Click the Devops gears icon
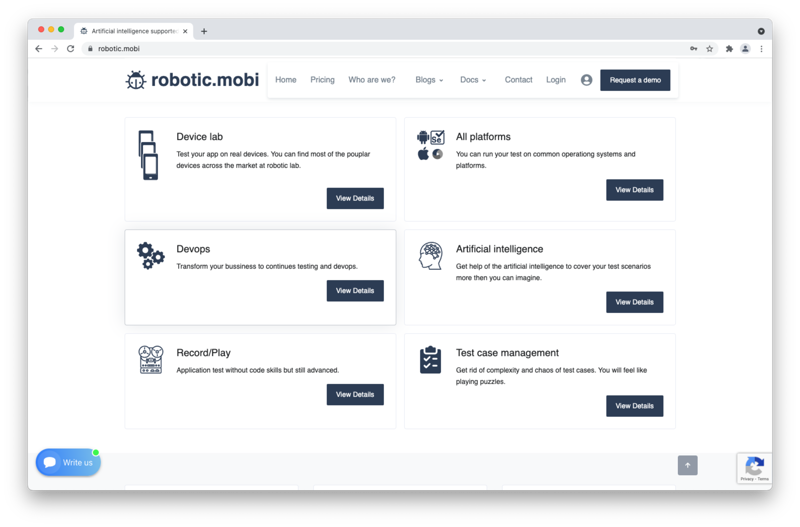Viewport: 800px width, 527px height. 150,255
